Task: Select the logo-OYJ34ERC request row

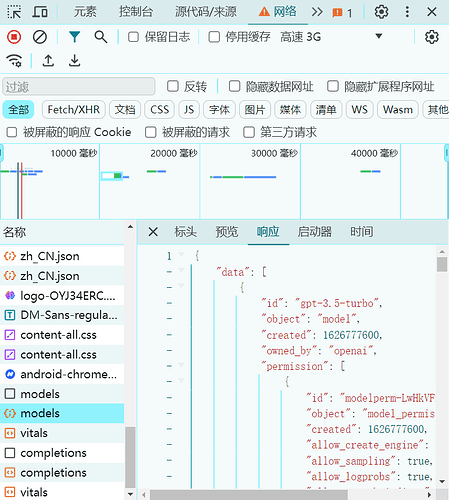Action: point(62,295)
